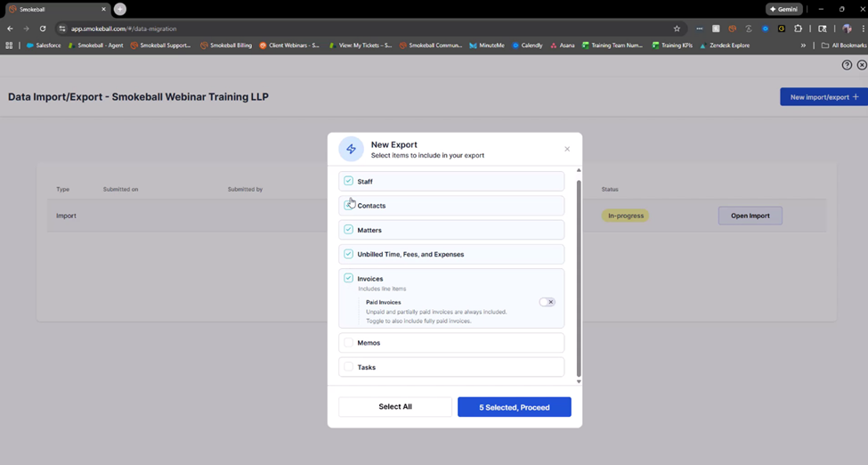Click the help question mark icon

(x=847, y=65)
